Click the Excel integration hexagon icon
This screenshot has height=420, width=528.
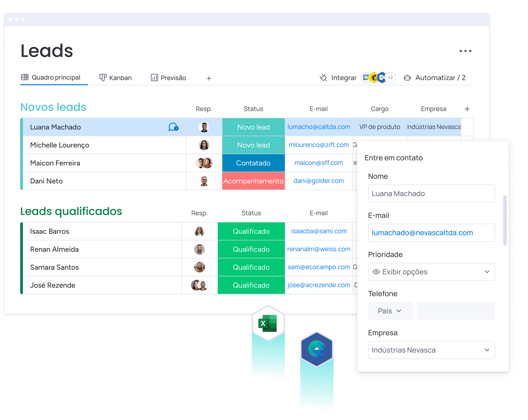268,323
